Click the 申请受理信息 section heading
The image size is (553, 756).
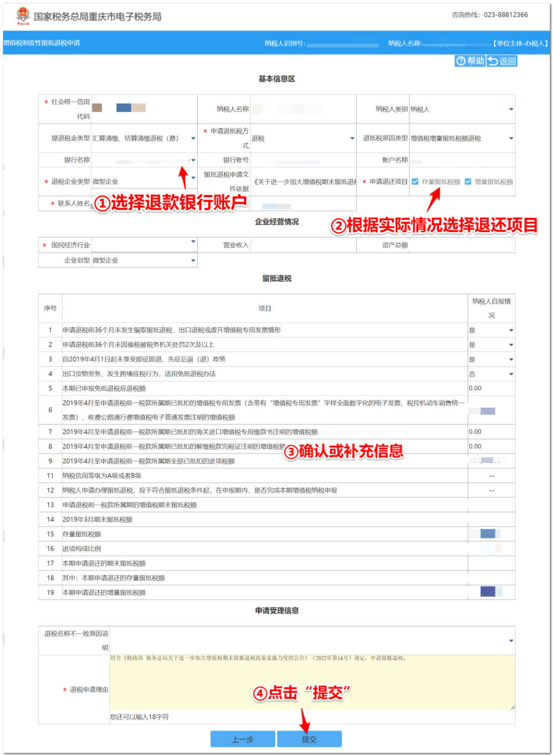(276, 611)
